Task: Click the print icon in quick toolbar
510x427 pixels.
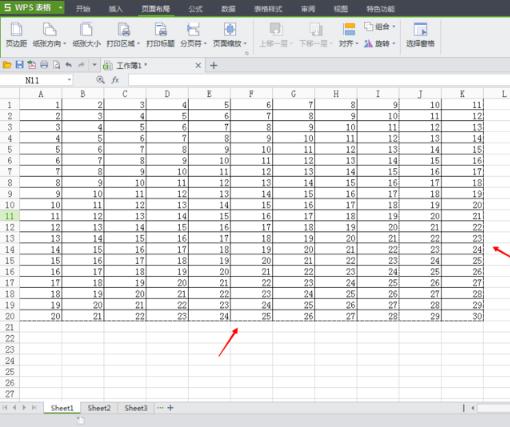Action: click(44, 65)
